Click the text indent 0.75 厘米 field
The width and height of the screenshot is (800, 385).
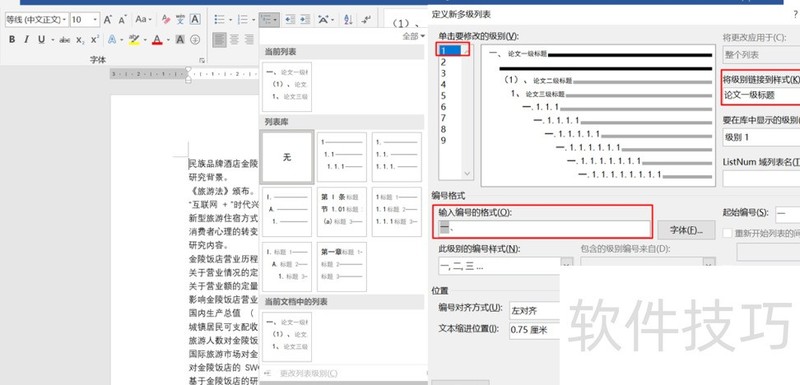click(x=535, y=330)
